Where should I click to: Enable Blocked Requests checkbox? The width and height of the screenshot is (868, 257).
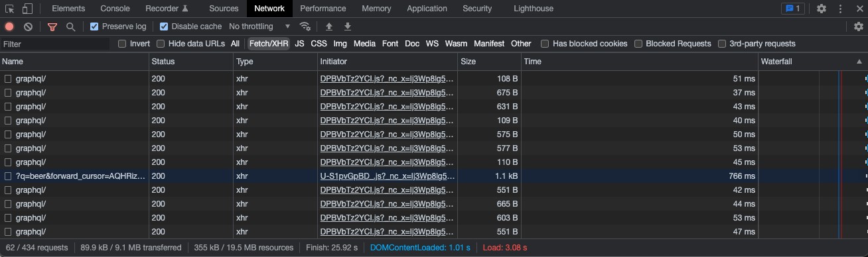pos(638,44)
